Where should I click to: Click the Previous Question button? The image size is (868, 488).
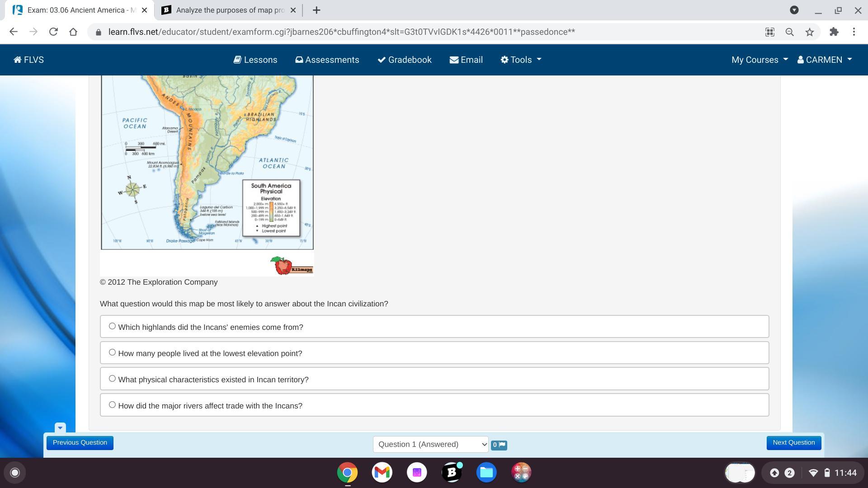[x=80, y=443]
